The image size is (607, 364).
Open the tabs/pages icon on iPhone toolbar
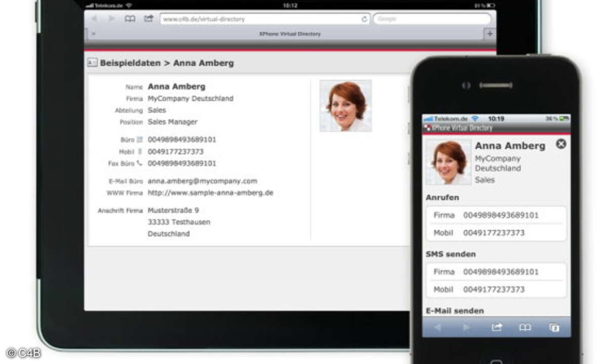[x=554, y=328]
